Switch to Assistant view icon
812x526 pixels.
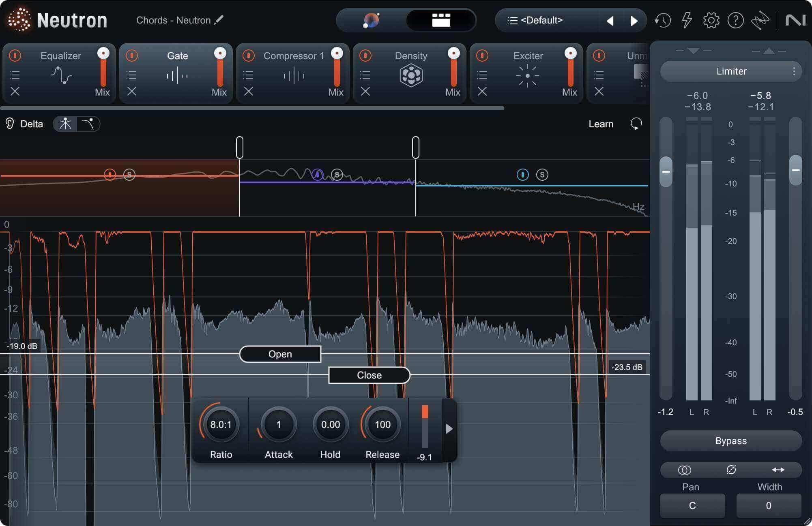(x=371, y=20)
